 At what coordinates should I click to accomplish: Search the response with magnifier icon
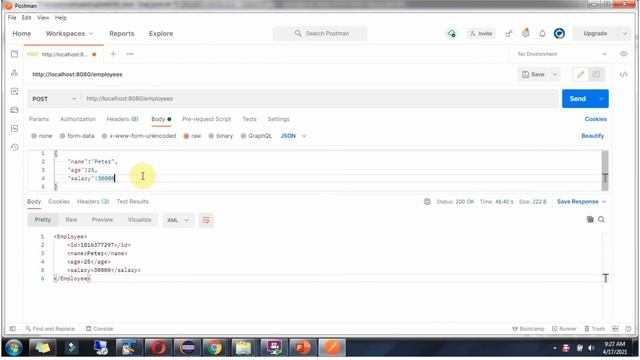pos(601,220)
